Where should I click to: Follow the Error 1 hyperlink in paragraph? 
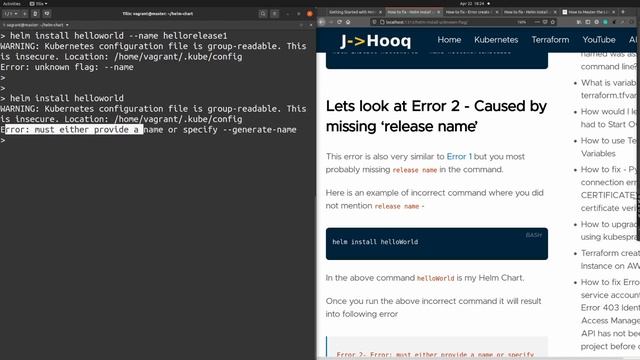click(459, 156)
